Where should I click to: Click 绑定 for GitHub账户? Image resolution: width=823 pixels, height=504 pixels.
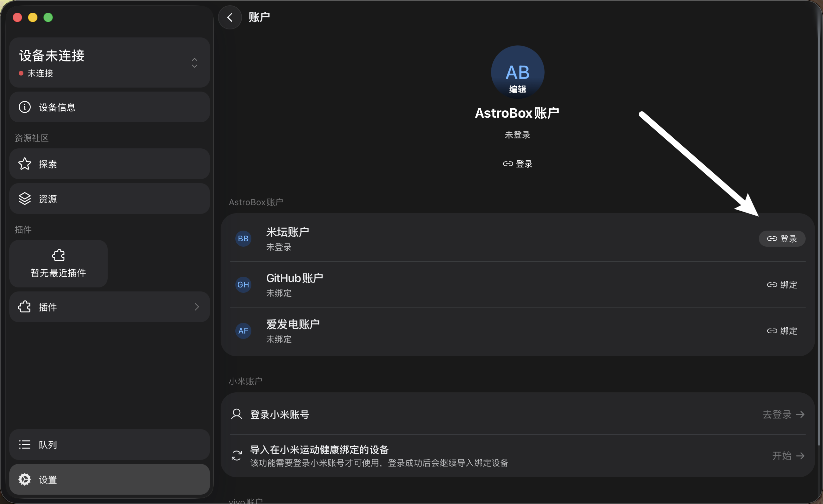[782, 285]
